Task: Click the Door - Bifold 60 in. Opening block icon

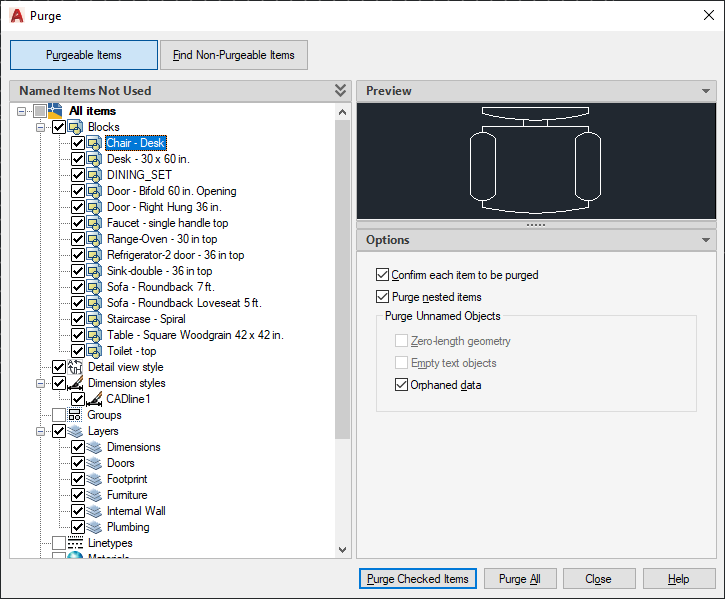Action: 94,191
